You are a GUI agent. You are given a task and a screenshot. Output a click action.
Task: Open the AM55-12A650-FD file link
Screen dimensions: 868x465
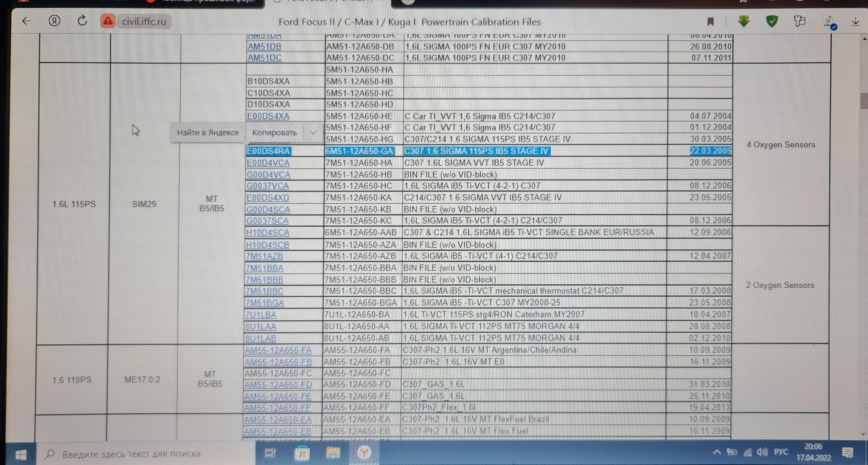(278, 384)
